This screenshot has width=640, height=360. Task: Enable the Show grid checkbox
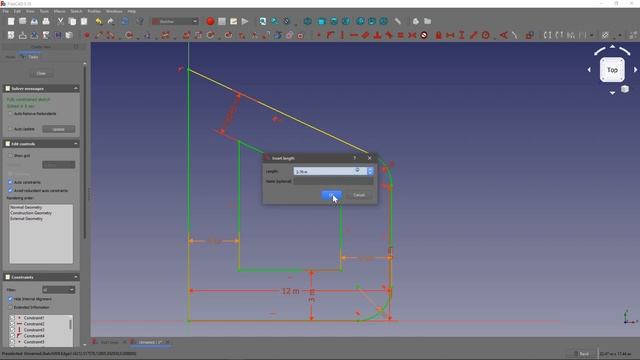[x=11, y=156]
